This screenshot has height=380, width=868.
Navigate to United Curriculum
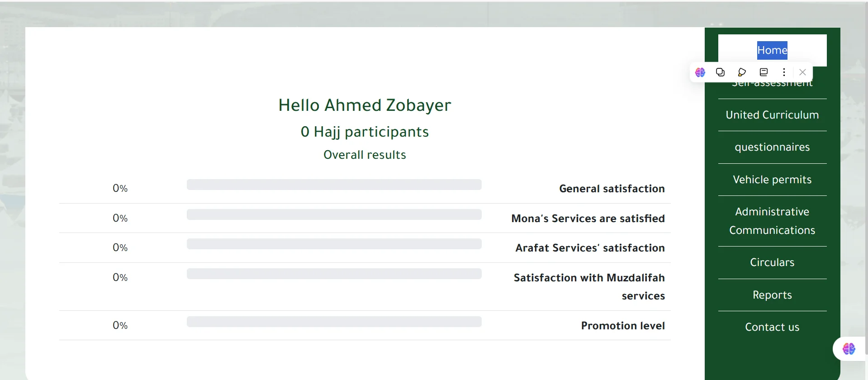(x=772, y=114)
